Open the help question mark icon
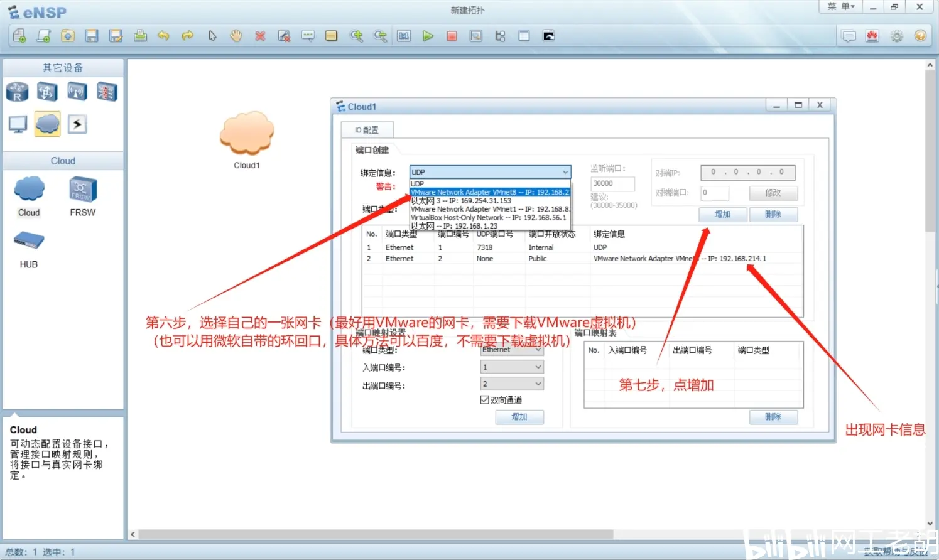Screen dimensions: 939x560 [x=921, y=36]
